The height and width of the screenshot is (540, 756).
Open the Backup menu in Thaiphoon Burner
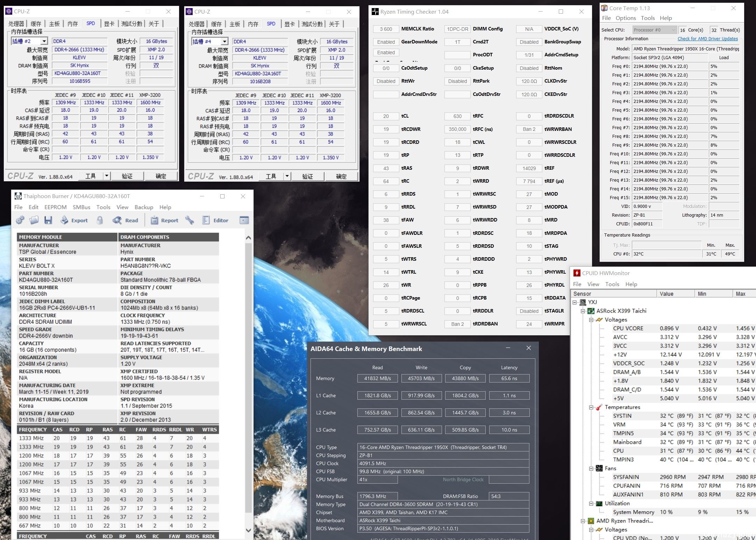[x=144, y=207]
